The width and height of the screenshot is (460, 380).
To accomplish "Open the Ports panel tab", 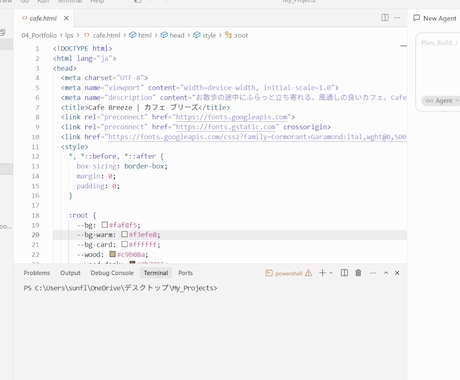I will point(185,273).
